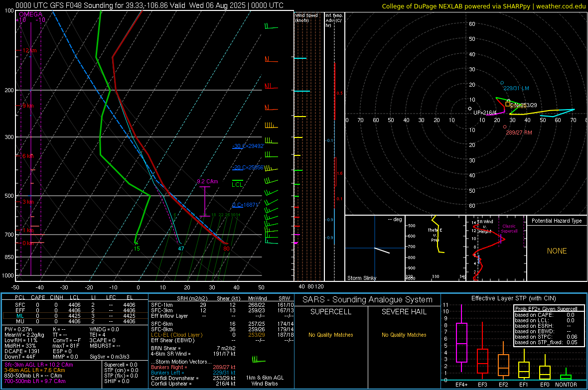Click the SARS - Sounding Analogue System title
This screenshot has width=588, height=390.
pyautogui.click(x=368, y=300)
